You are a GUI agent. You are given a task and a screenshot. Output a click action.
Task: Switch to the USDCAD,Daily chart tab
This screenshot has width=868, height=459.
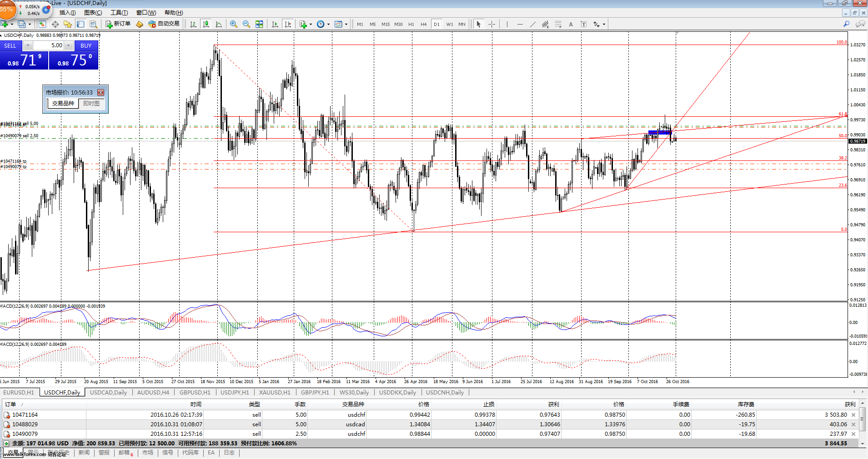pos(108,392)
